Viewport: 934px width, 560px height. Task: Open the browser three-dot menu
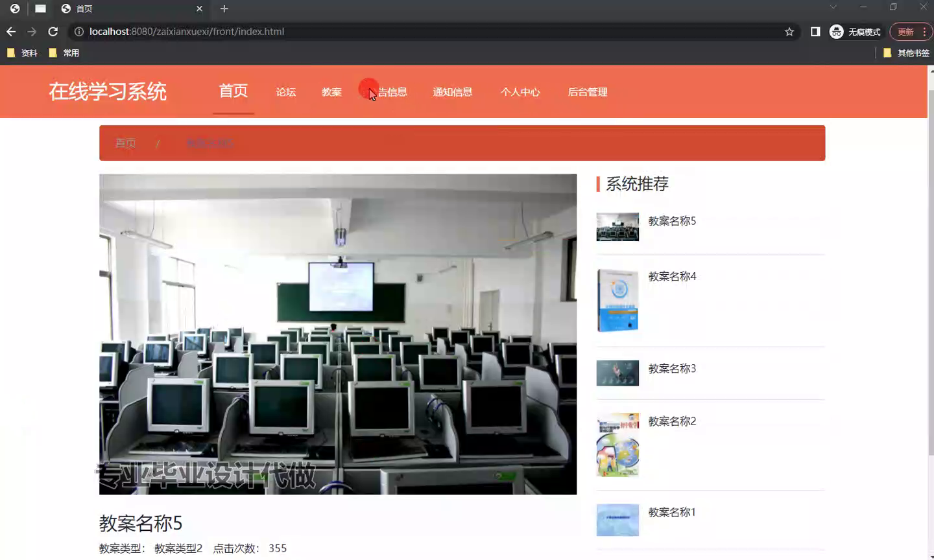[924, 31]
